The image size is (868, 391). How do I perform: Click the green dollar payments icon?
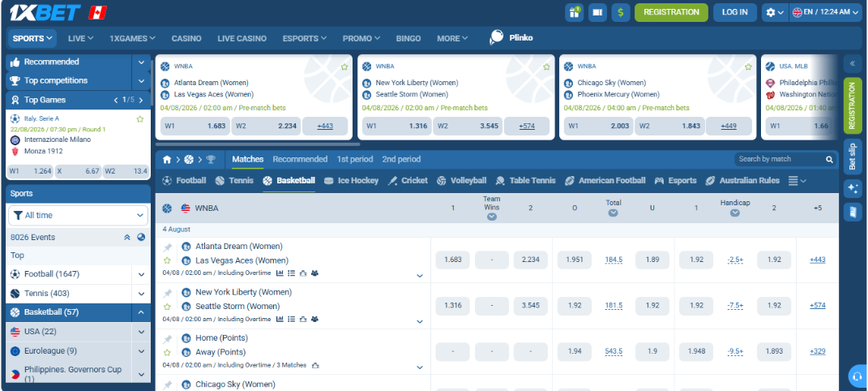[621, 12]
